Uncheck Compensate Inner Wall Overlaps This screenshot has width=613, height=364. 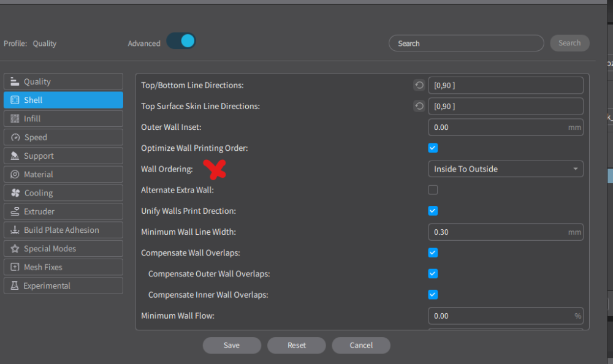(x=433, y=294)
